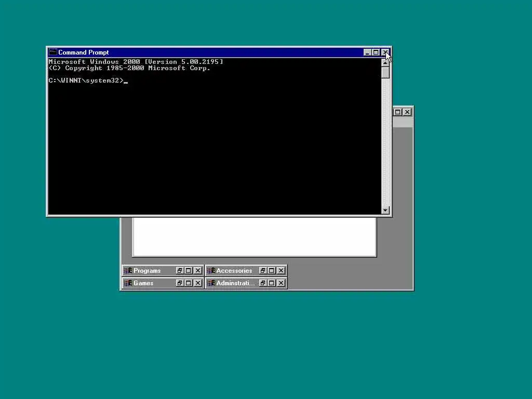Image resolution: width=532 pixels, height=399 pixels.
Task: Click the Games group icon
Action: coord(128,283)
